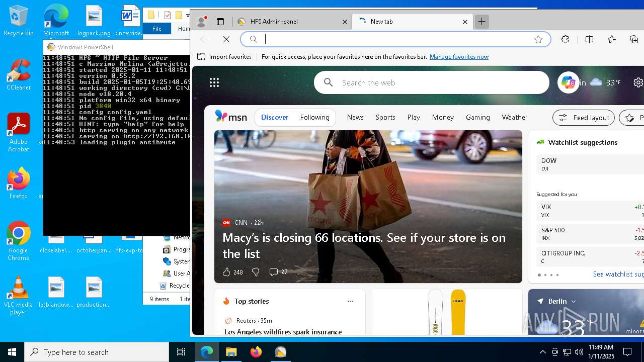Image resolution: width=644 pixels, height=362 pixels.
Task: Open VLC media player desktop shortcut
Action: click(x=19, y=296)
